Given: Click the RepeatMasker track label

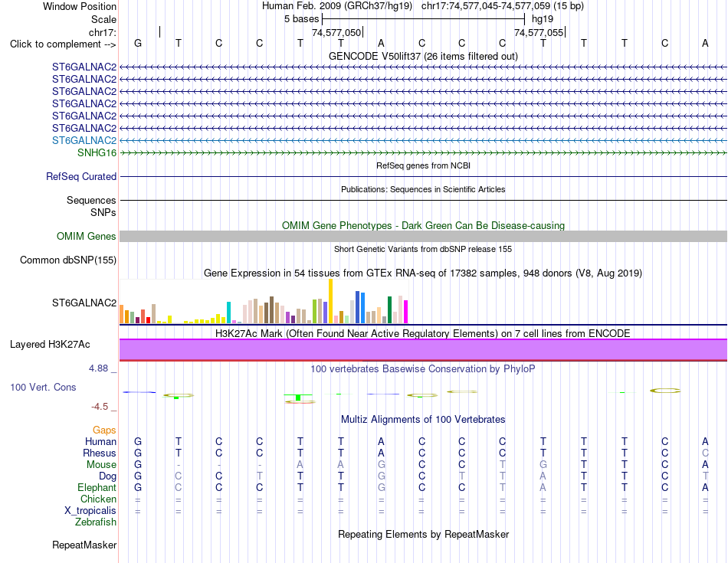Looking at the screenshot, I should click(x=84, y=545).
